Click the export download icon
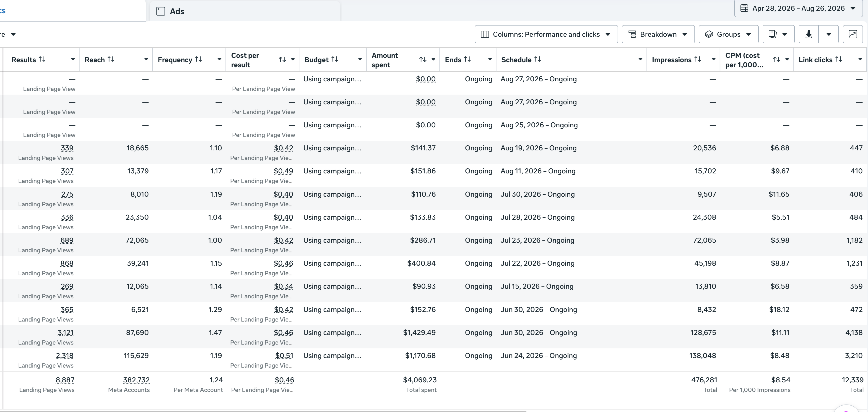 (809, 34)
